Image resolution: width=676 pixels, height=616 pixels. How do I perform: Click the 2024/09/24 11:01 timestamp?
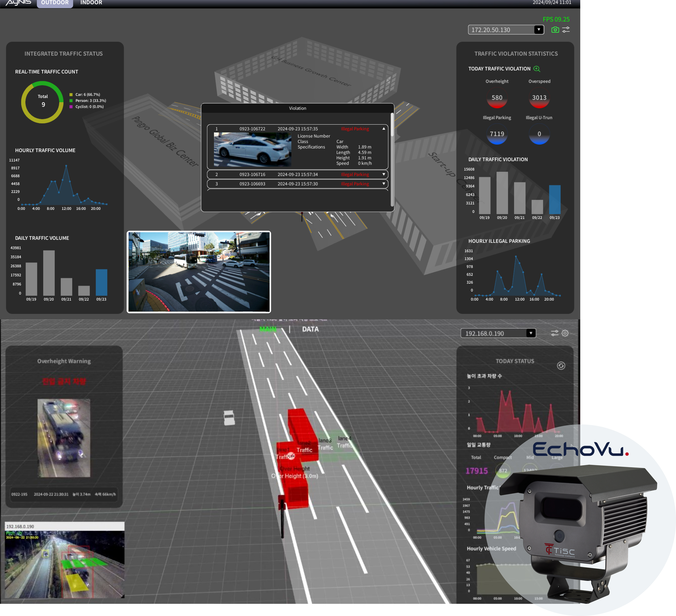pyautogui.click(x=552, y=2)
